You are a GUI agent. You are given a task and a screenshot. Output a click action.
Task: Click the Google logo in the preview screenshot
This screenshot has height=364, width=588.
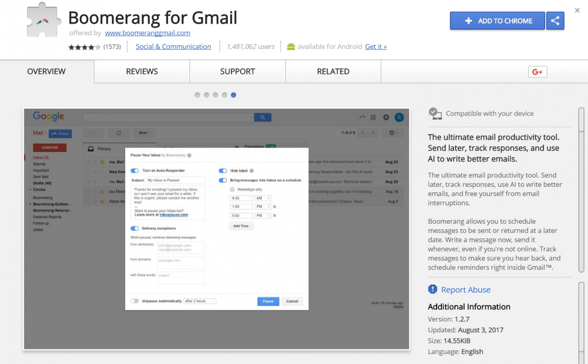[49, 117]
